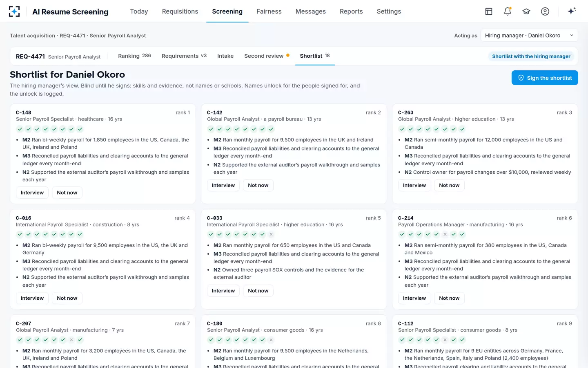Click the candidate ID C-207
This screenshot has height=368, width=588.
pos(24,323)
